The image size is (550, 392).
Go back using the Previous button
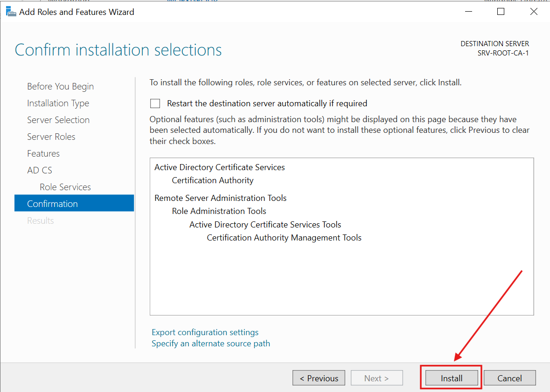(319, 378)
